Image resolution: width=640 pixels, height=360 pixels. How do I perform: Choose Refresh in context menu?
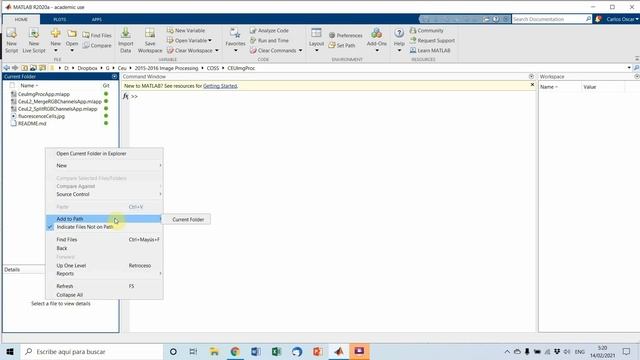(104, 286)
